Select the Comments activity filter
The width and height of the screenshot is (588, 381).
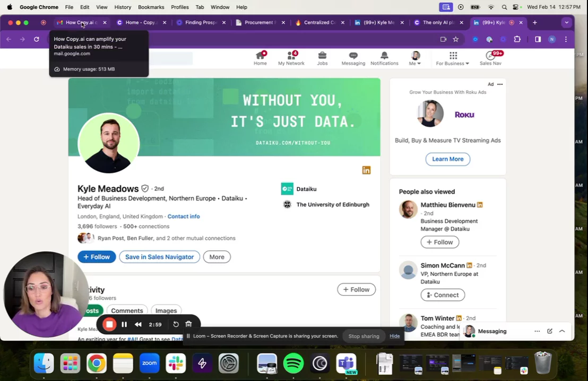127,310
